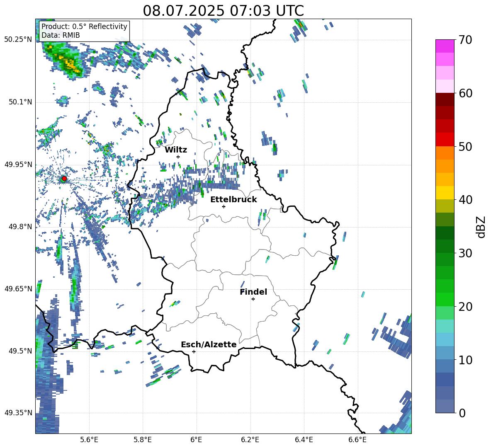Click the 30 colorbar tick label

pyautogui.click(x=465, y=253)
